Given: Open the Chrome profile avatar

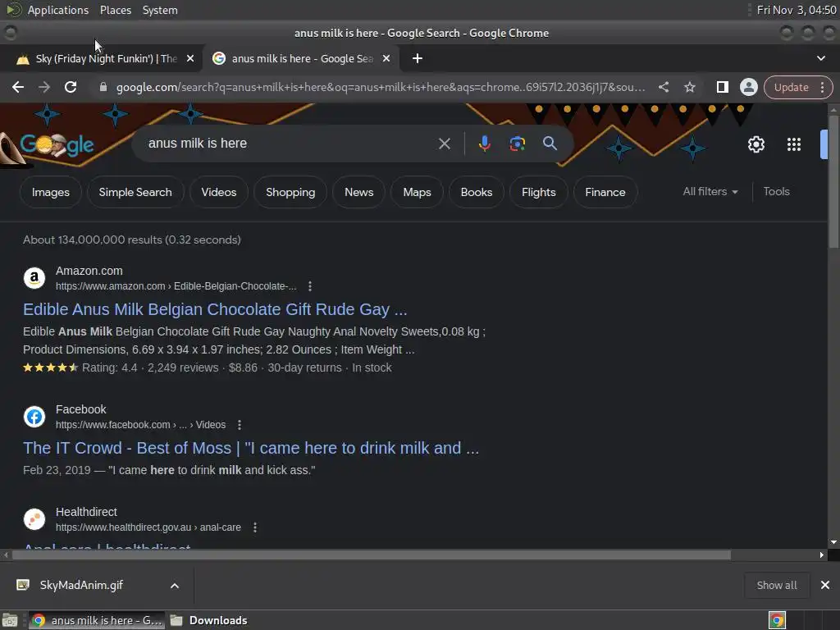Looking at the screenshot, I should coord(748,87).
